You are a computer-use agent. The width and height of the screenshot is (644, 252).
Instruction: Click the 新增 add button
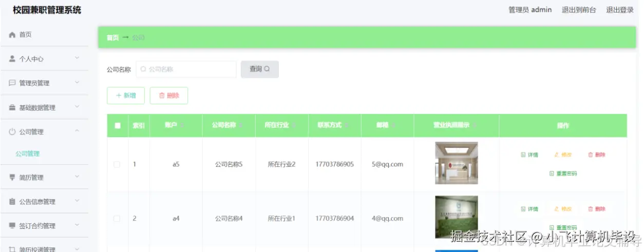[x=126, y=95]
